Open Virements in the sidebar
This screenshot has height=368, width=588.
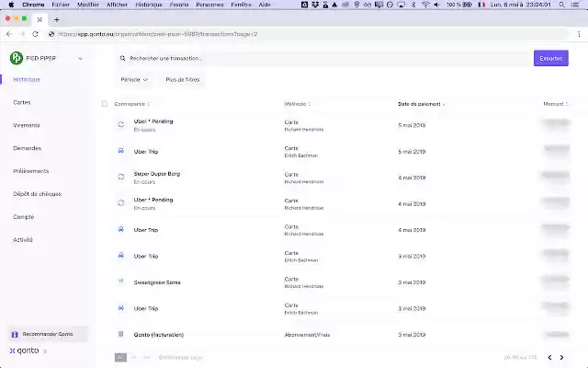click(27, 125)
